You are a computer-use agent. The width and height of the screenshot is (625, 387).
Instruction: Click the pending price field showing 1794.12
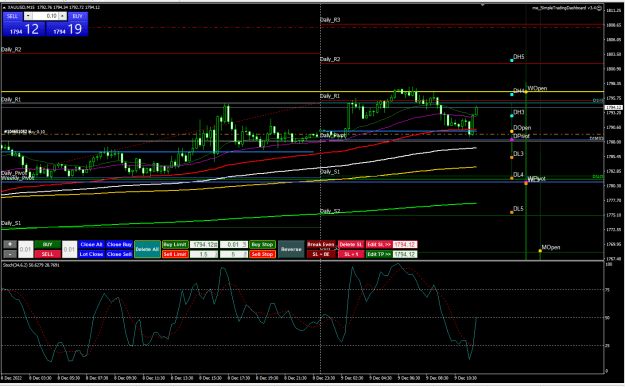tap(204, 244)
